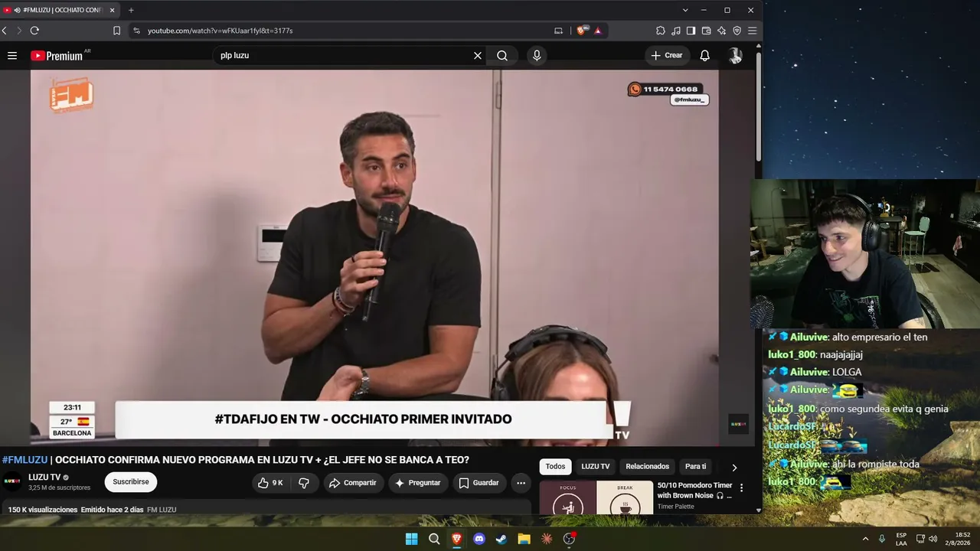The height and width of the screenshot is (551, 980).
Task: Reload the page
Action: [x=34, y=31]
